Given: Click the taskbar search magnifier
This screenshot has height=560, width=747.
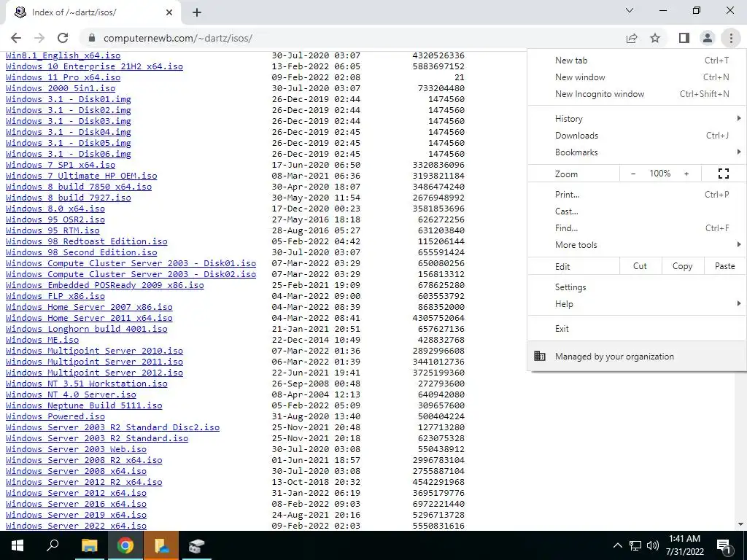Looking at the screenshot, I should (53, 545).
